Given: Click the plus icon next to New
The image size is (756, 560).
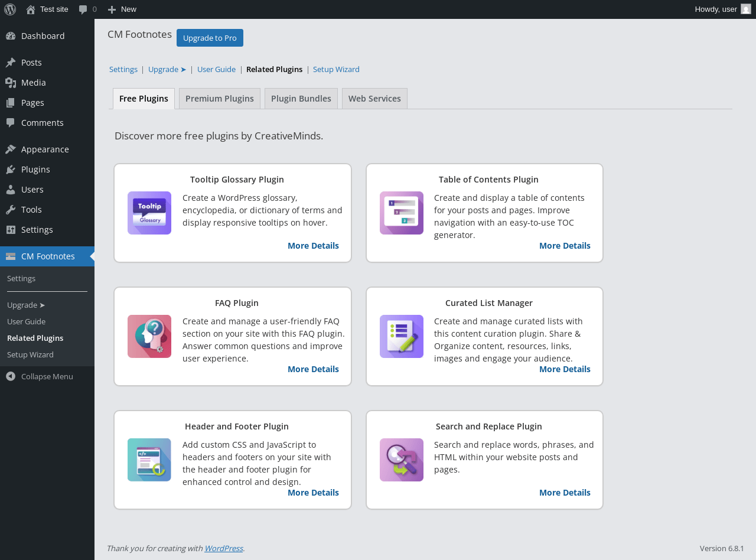Looking at the screenshot, I should tap(112, 9).
